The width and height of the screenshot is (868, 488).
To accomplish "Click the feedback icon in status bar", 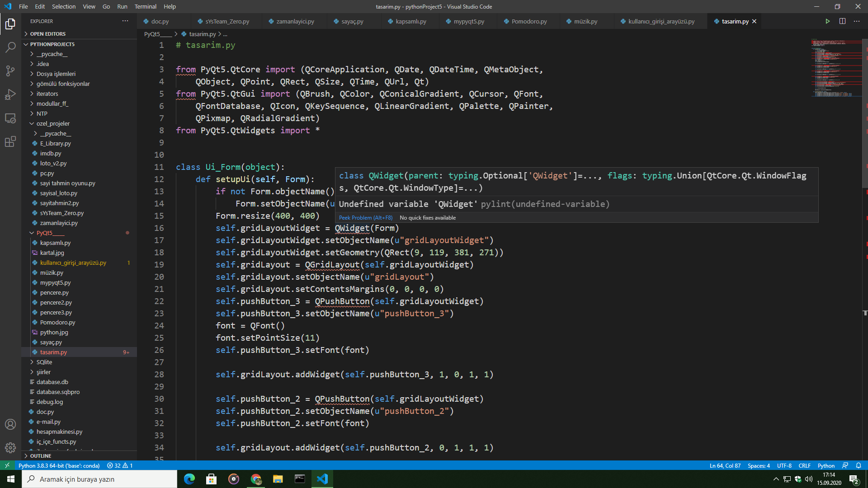I will pyautogui.click(x=845, y=465).
